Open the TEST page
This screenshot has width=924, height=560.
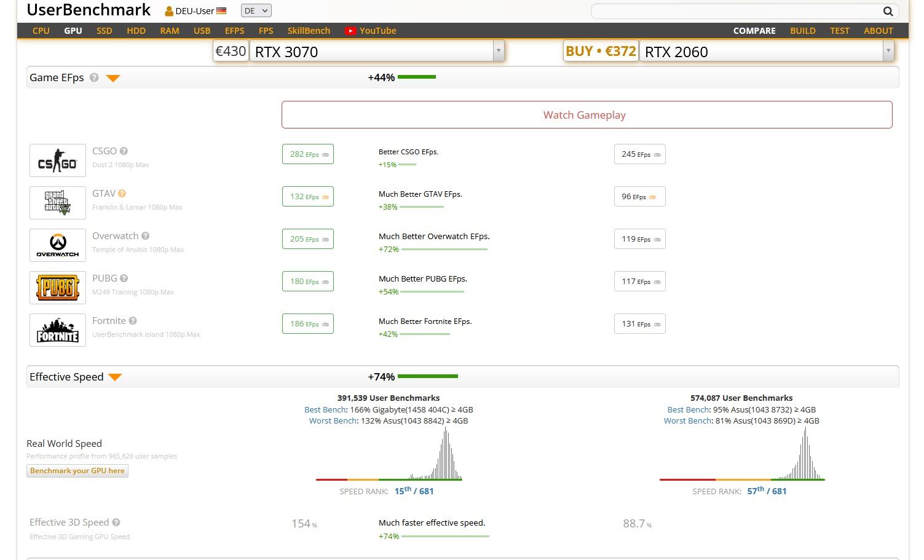tap(840, 31)
